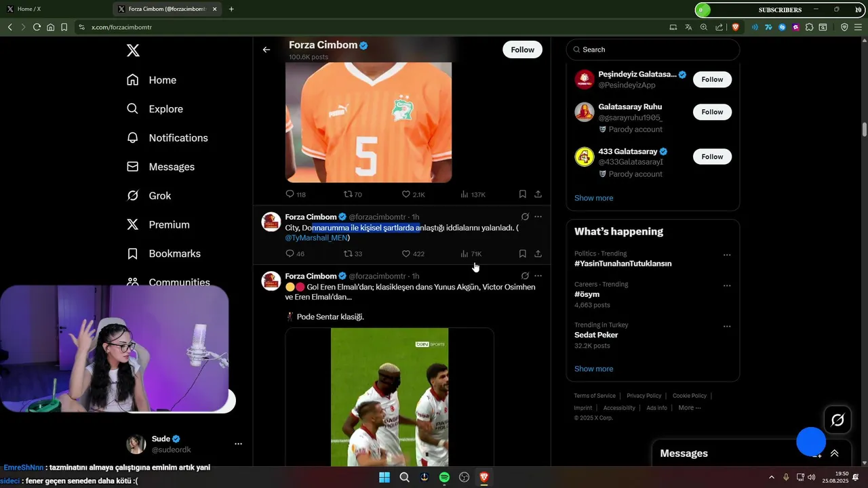868x488 pixels.
Task: Share the Donnarumma post
Action: click(x=538, y=253)
